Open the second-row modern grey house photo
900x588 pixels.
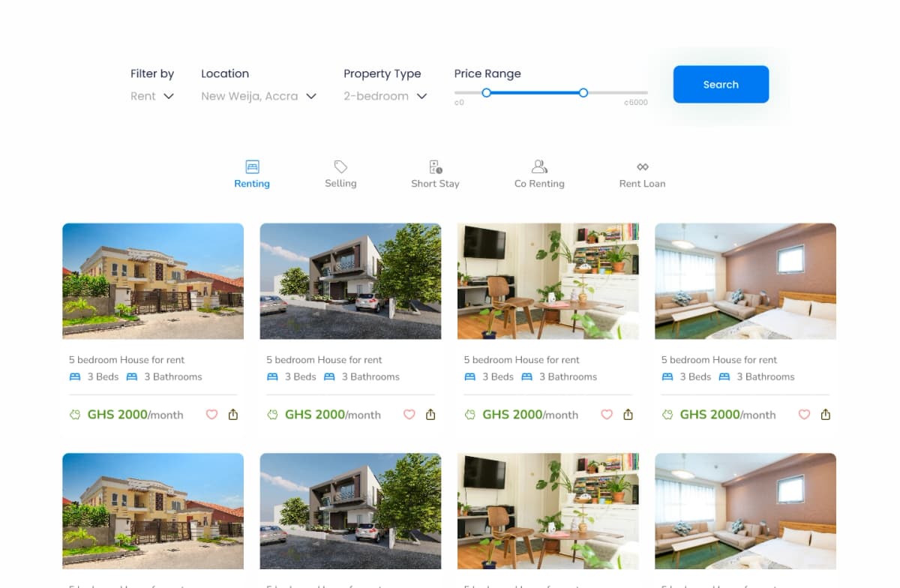coord(350,511)
